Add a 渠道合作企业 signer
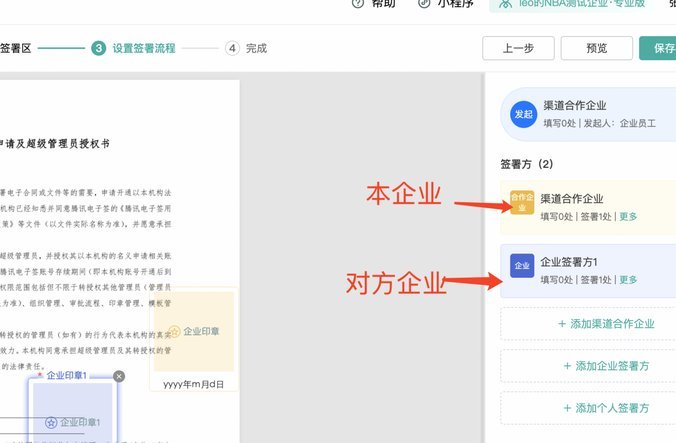 (x=606, y=324)
